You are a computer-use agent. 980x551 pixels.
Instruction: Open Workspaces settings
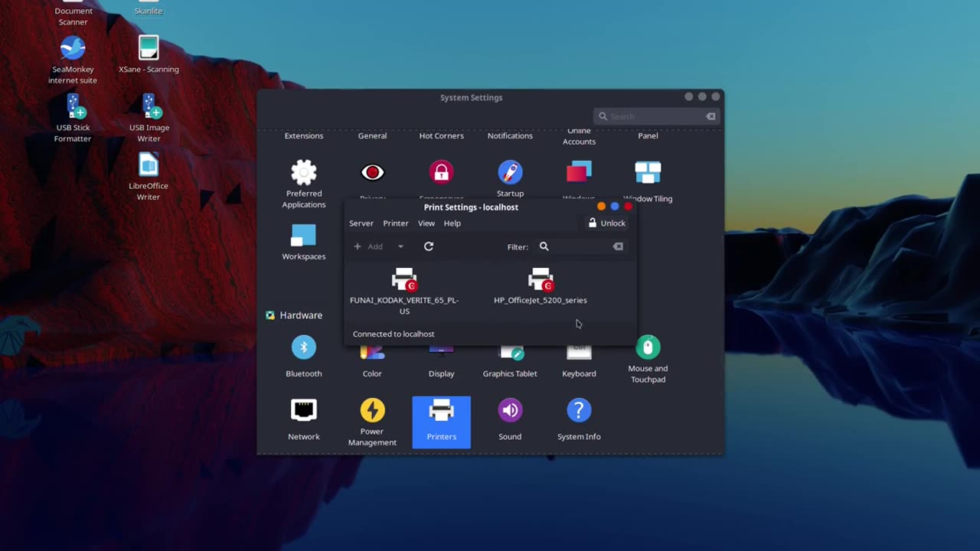click(304, 242)
